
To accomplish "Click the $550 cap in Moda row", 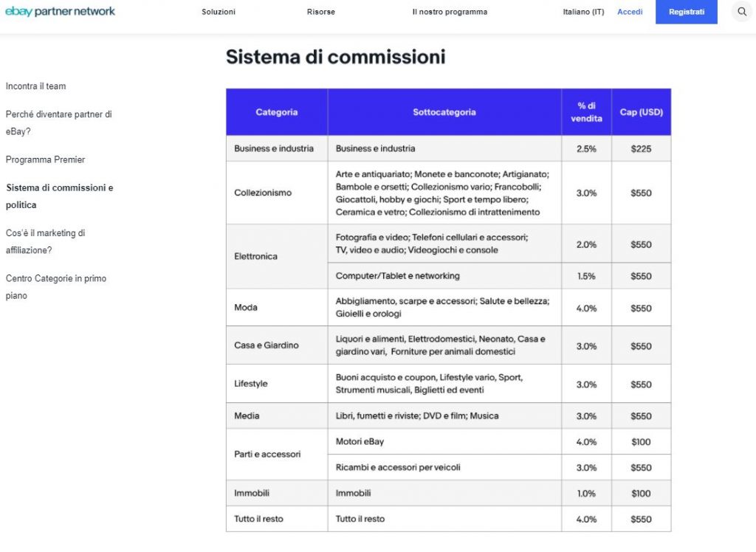I will 642,308.
